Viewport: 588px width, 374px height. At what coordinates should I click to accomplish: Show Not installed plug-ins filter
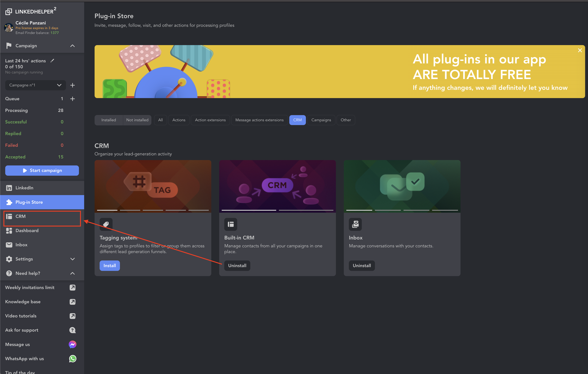coord(137,120)
